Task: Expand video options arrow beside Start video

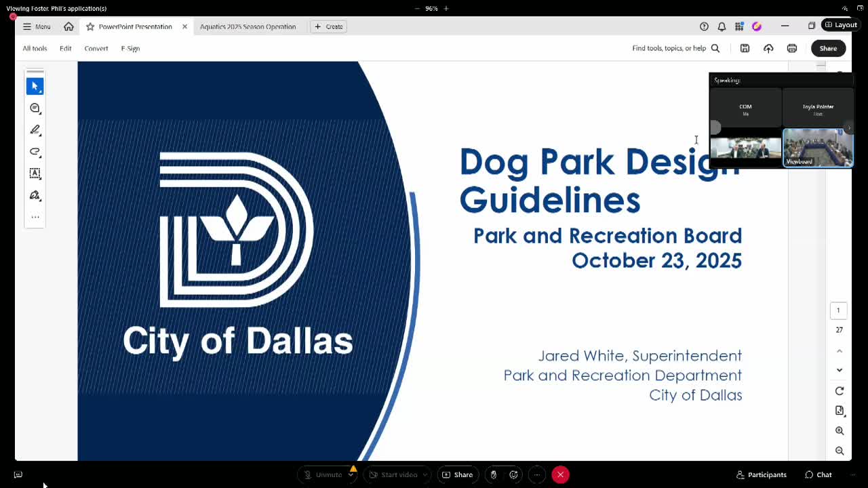Action: (425, 475)
